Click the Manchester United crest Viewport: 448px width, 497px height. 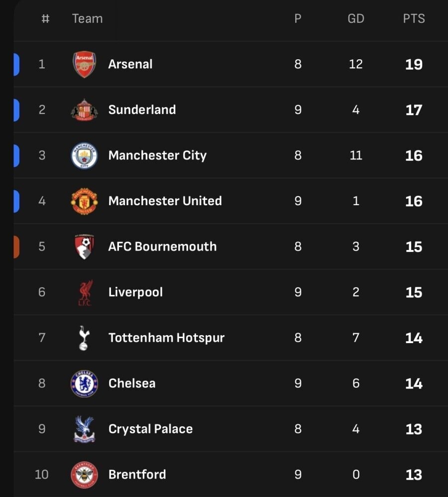84,201
